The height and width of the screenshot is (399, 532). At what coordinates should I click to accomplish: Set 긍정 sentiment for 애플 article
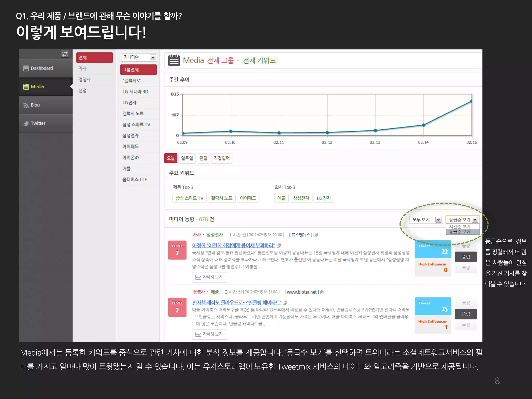point(466,303)
